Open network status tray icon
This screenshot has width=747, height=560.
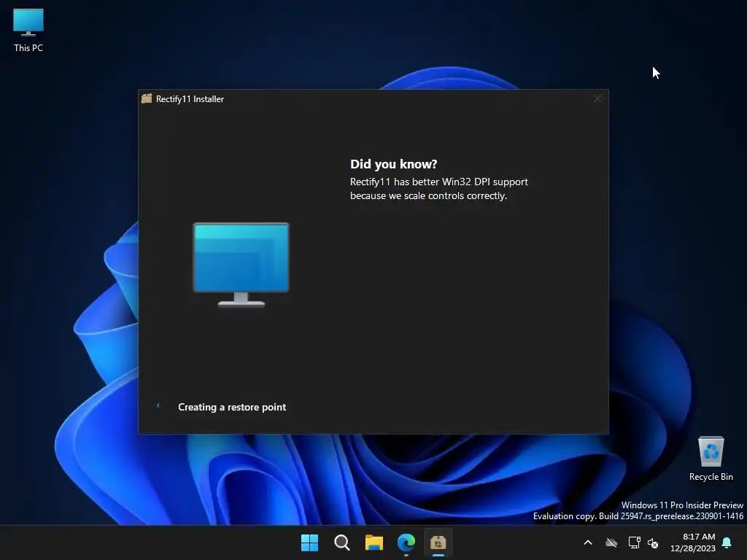(634, 542)
